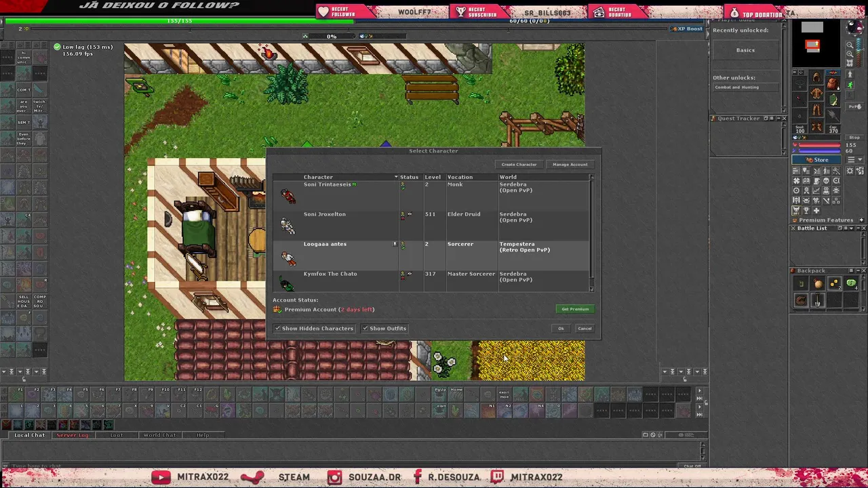This screenshot has width=868, height=488.
Task: Click the legs equipment slot
Action: [816, 110]
